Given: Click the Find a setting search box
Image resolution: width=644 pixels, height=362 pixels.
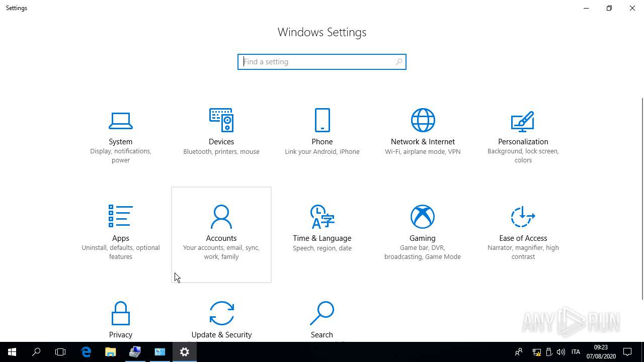Looking at the screenshot, I should point(322,62).
